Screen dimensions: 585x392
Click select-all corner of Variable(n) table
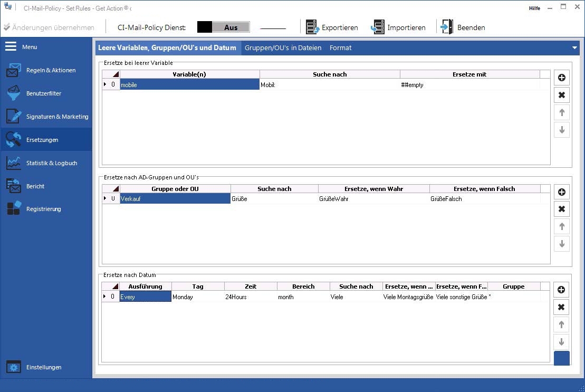coord(111,74)
